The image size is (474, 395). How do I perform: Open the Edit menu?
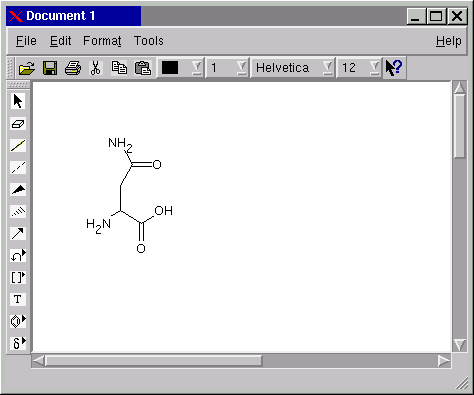click(60, 41)
